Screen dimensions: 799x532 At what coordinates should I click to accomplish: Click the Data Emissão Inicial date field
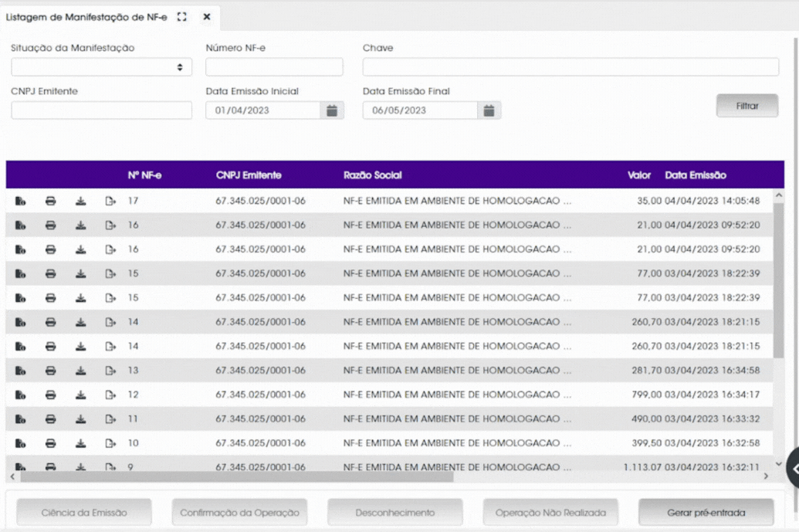[263, 110]
